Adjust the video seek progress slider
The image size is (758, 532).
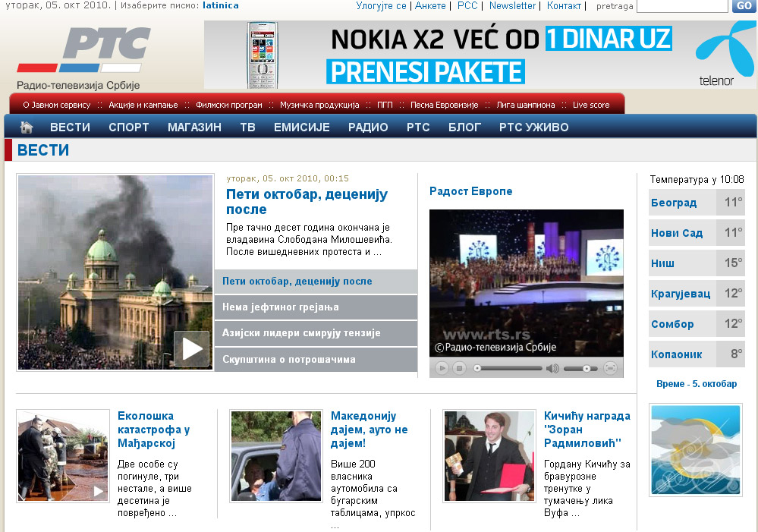508,369
